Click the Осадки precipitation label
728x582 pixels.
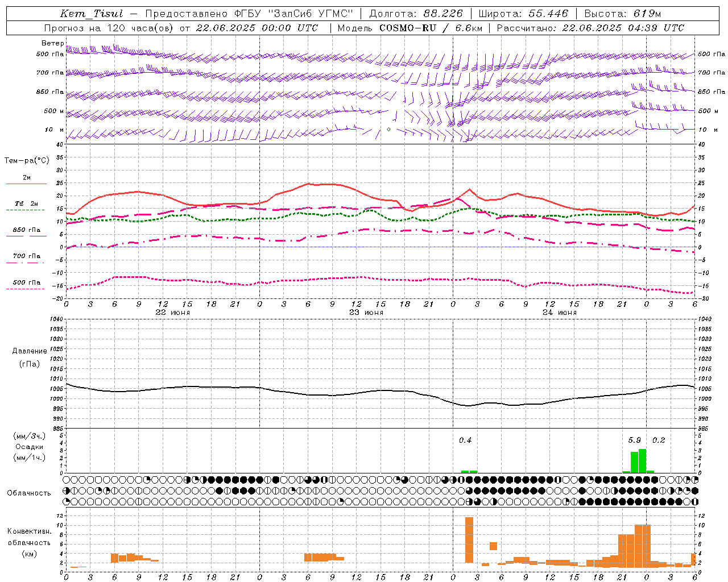pos(30,447)
